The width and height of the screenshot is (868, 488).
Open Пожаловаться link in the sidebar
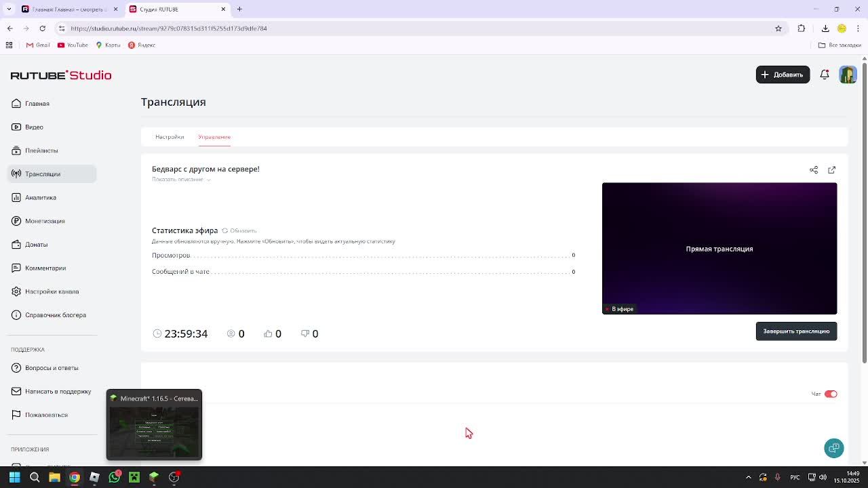52,415
